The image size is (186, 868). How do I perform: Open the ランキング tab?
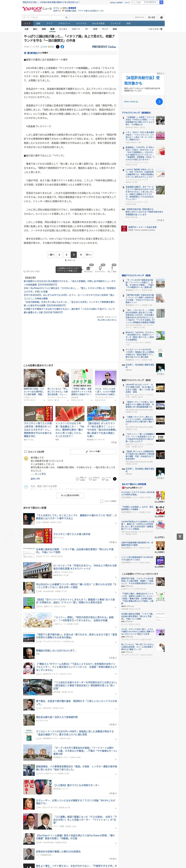(115, 24)
